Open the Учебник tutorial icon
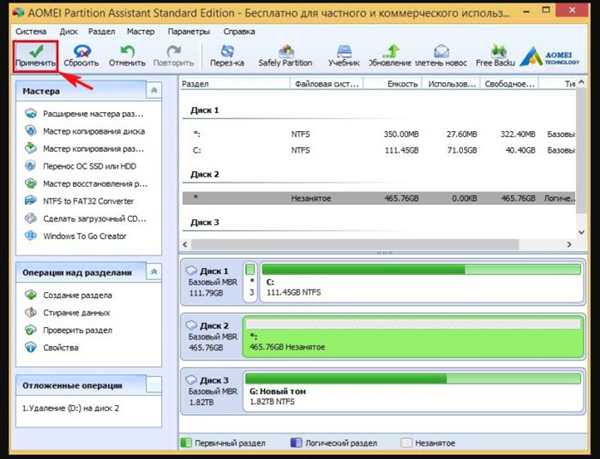The width and height of the screenshot is (600, 459). click(344, 56)
